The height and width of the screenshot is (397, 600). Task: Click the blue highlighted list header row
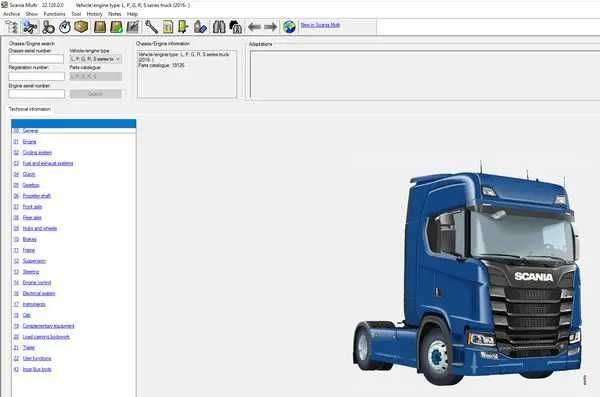pyautogui.click(x=73, y=123)
